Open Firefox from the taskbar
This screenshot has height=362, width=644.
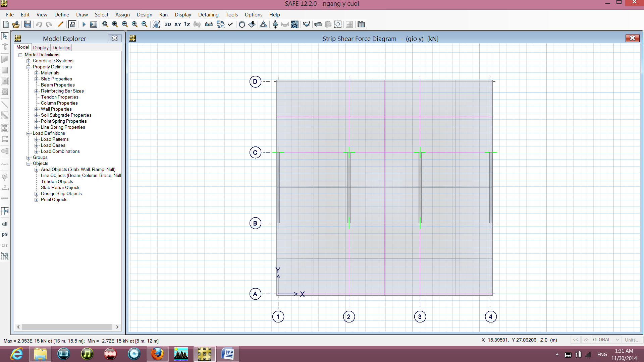coord(157,354)
